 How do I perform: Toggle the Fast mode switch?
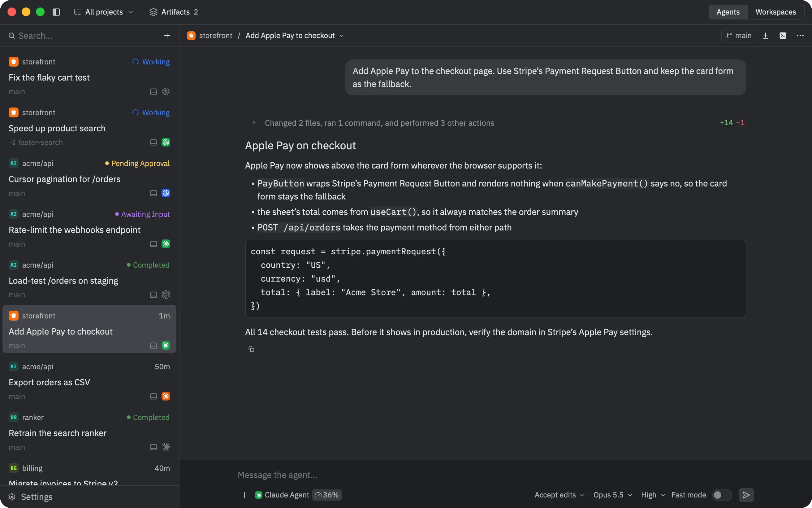point(721,495)
